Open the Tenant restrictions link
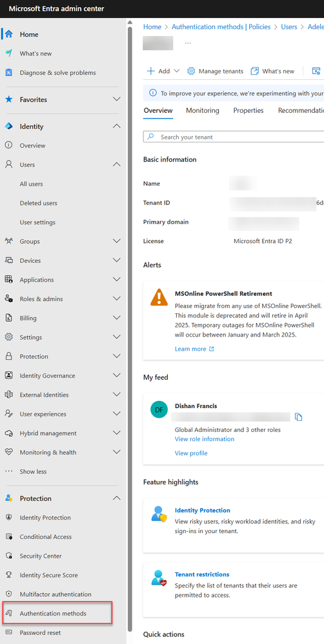This screenshot has width=324, height=644. pyautogui.click(x=202, y=574)
